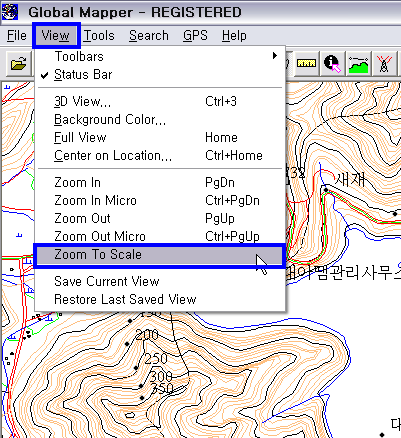Open the Search menu
Image resolution: width=401 pixels, height=438 pixels.
[x=149, y=35]
